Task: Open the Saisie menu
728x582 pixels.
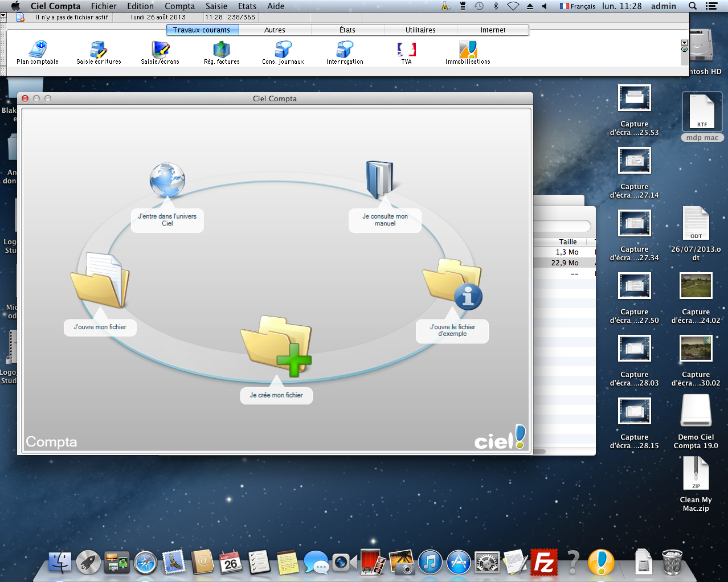Action: point(216,6)
